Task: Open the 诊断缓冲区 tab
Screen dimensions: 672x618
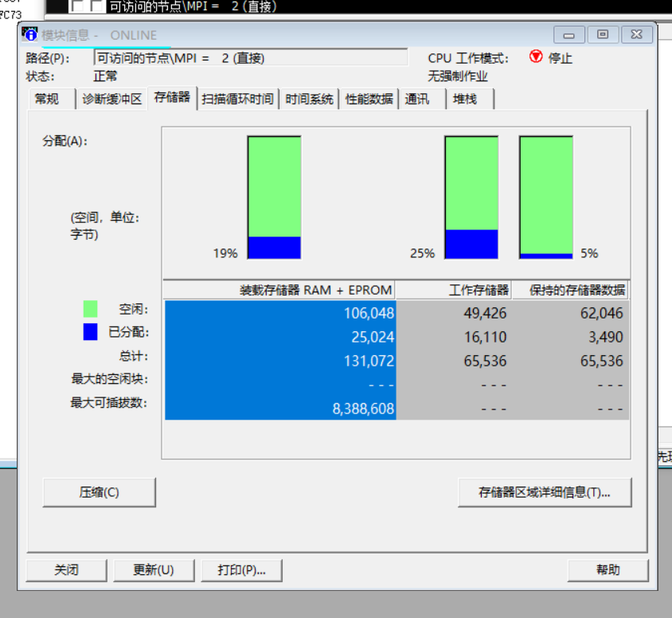Action: [111, 99]
